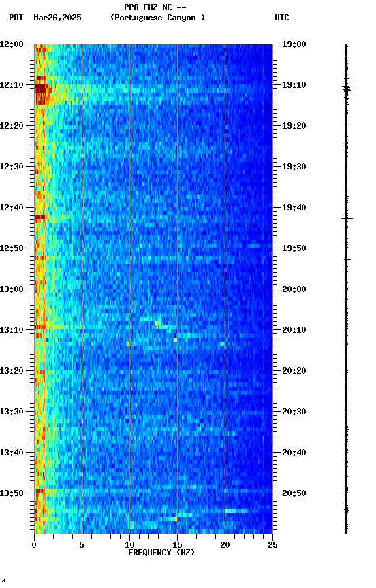Click the 20:00 UTC time label
Image resolution: width=376 pixels, height=588 pixels.
[294, 289]
